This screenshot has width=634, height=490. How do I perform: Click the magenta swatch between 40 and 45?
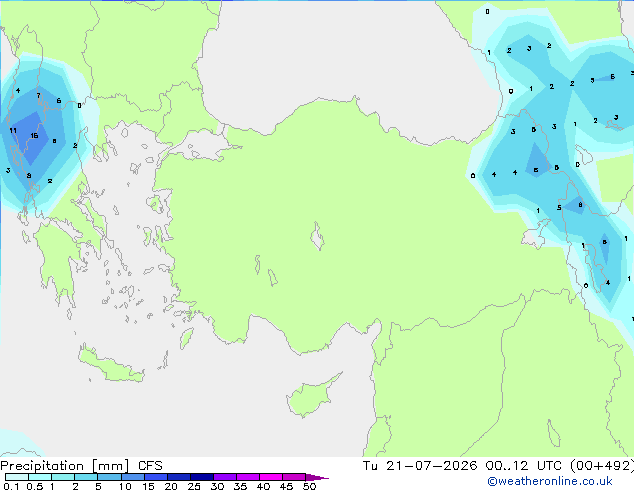click(271, 477)
